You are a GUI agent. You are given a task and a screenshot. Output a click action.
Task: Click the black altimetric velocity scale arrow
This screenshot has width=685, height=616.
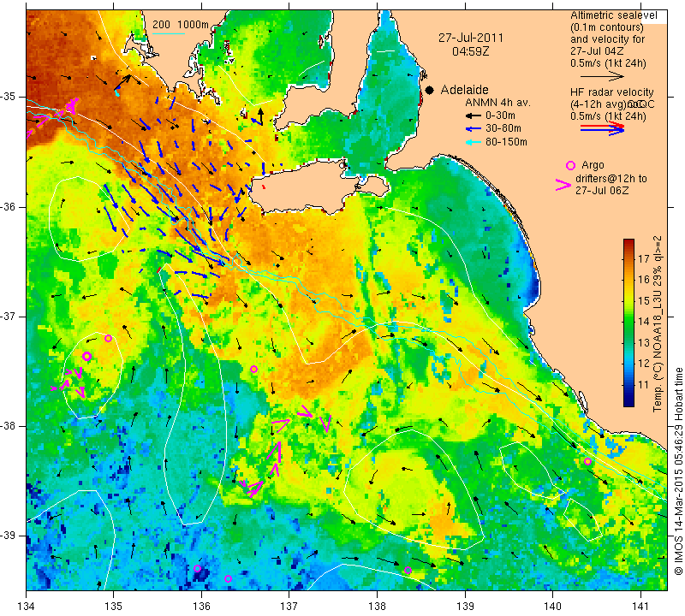click(x=602, y=76)
